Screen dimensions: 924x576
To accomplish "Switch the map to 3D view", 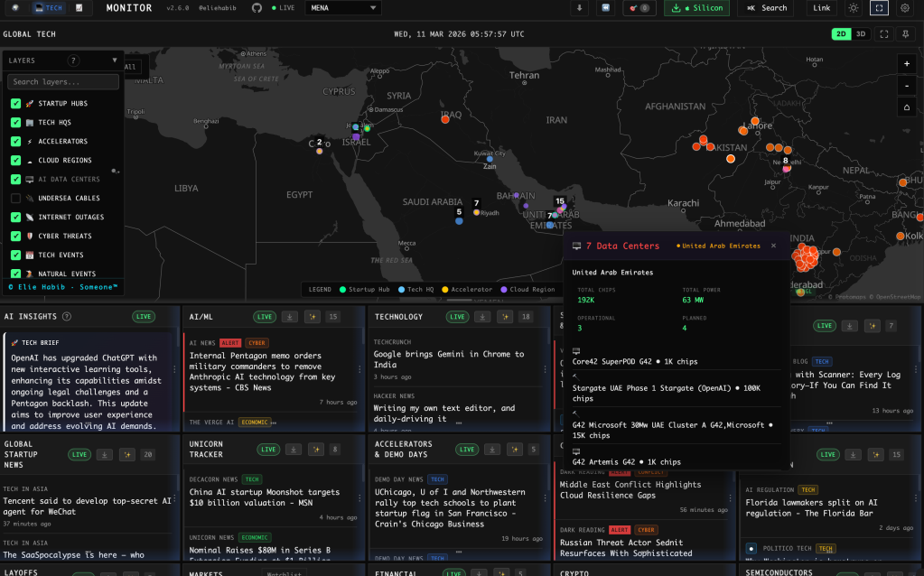I will click(x=862, y=33).
